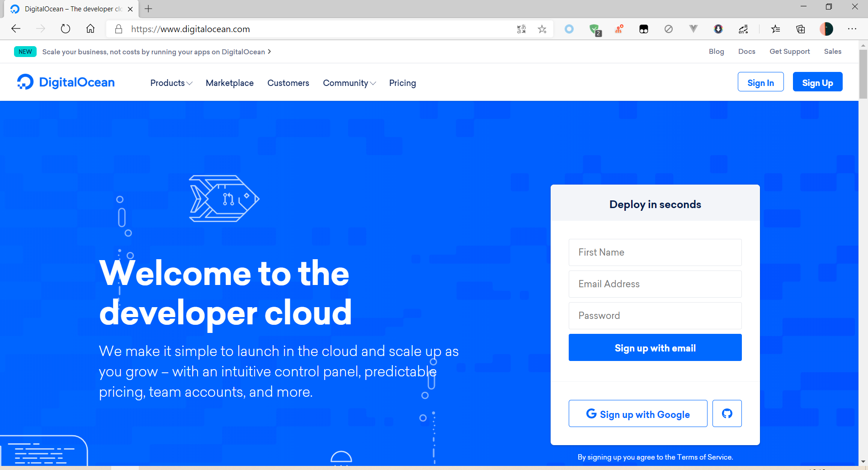The width and height of the screenshot is (868, 470).
Task: Click the script-style extension icon
Action: (x=743, y=29)
